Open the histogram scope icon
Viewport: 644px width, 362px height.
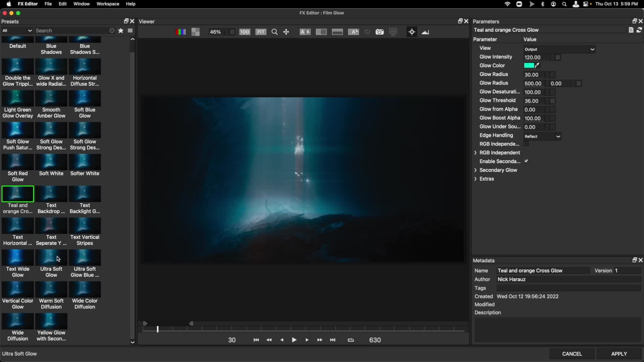tap(425, 32)
